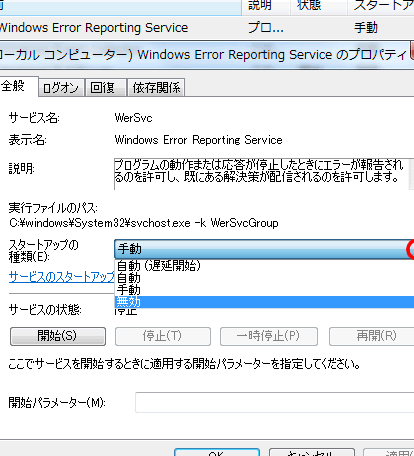
Task: Click the 開始(S) button
Action: coord(58,336)
